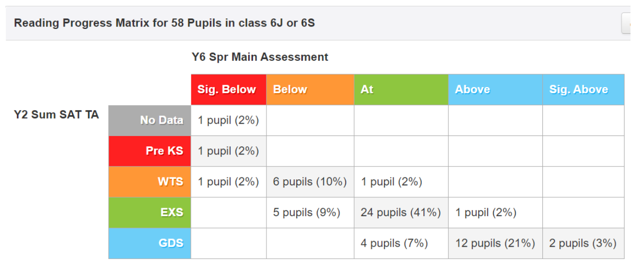The width and height of the screenshot is (644, 271).
Task: Click the partially visible panel header button
Action: pyautogui.click(x=626, y=23)
